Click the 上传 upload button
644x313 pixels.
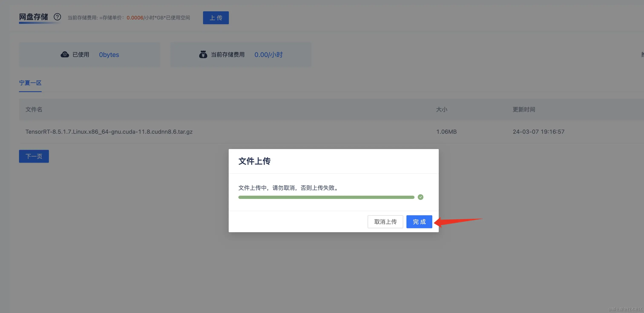[x=216, y=18]
